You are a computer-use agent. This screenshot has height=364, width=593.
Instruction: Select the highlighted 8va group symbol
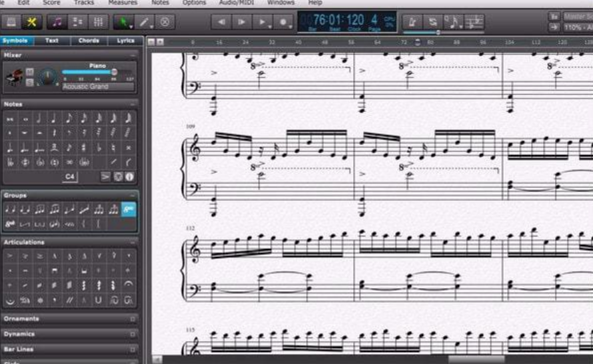129,210
